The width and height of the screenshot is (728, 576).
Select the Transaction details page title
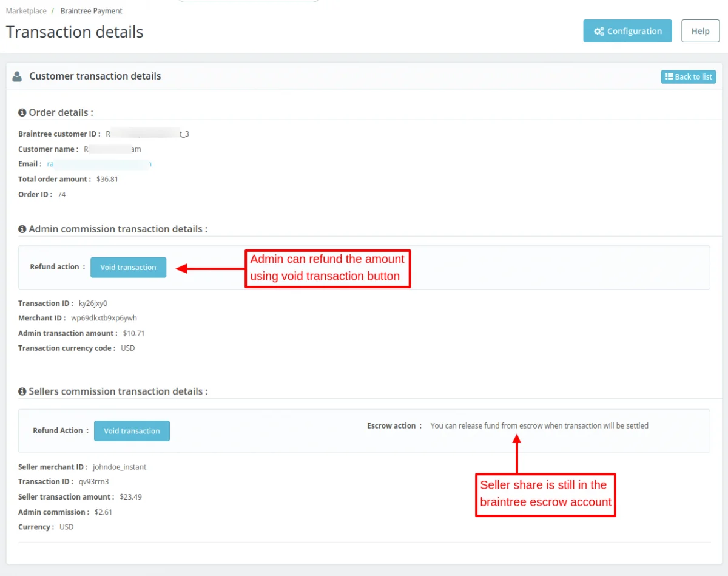(x=75, y=32)
